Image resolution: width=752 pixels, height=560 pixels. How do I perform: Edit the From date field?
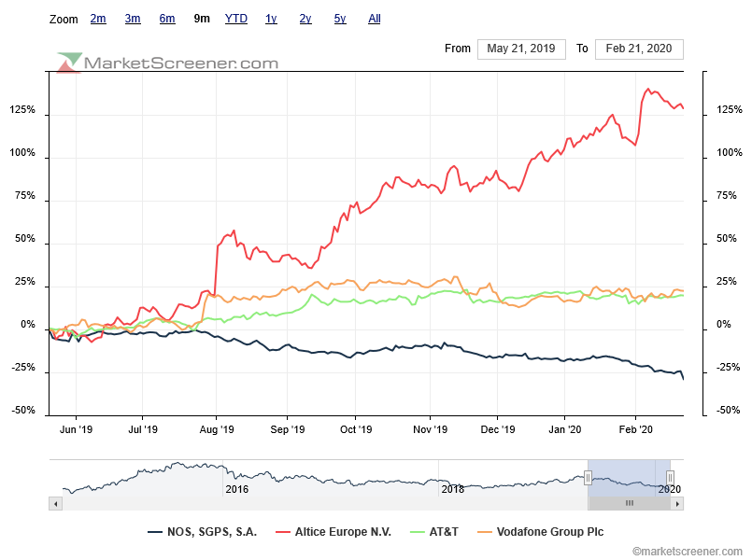coord(521,49)
